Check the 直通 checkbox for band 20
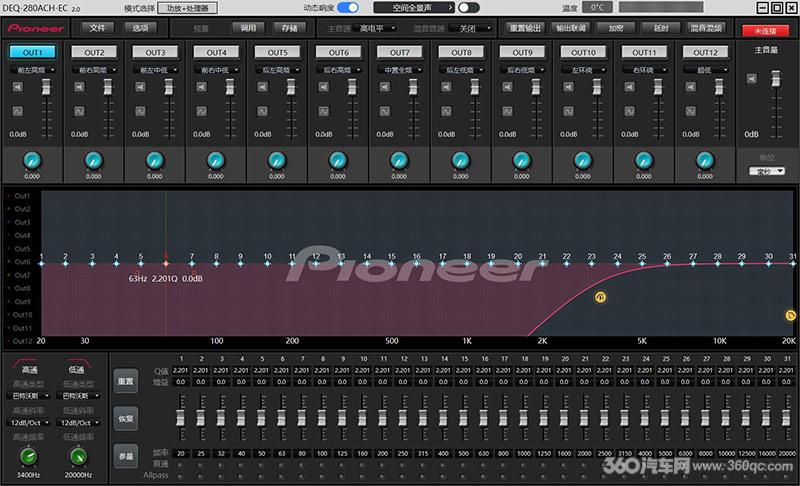Screen dimensions: 800x486 [x=564, y=465]
